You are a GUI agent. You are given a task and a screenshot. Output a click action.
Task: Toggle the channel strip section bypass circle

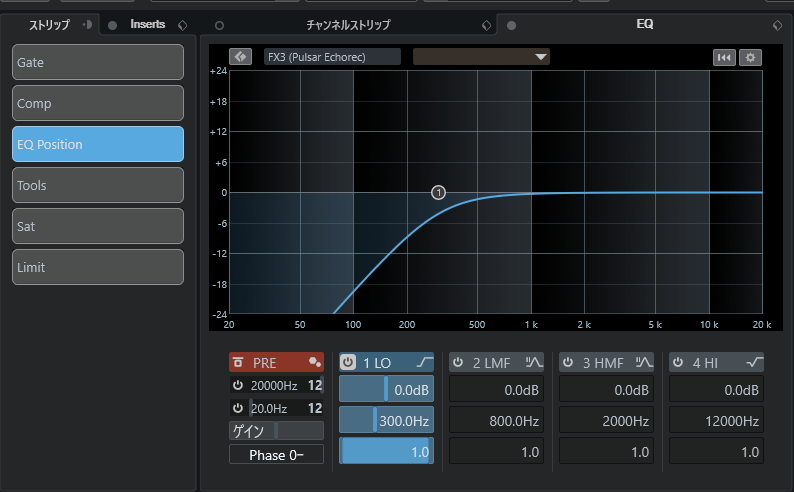pyautogui.click(x=219, y=25)
